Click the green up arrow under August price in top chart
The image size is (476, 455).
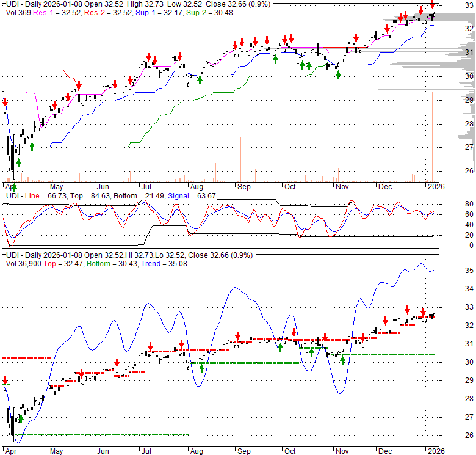(200, 79)
